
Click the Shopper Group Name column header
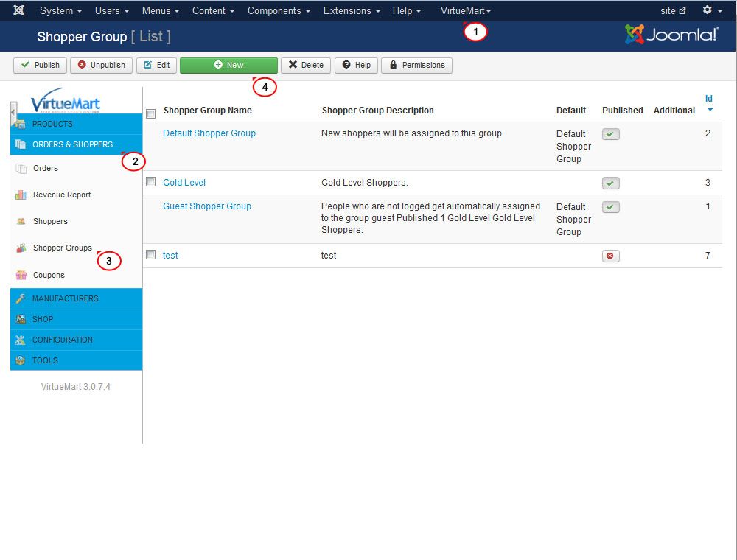[x=208, y=111]
